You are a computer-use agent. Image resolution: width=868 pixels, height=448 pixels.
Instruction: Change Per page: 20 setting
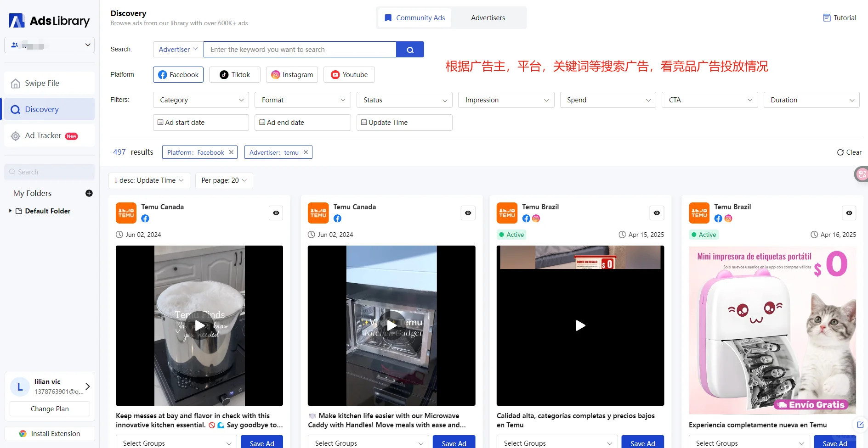pyautogui.click(x=224, y=180)
